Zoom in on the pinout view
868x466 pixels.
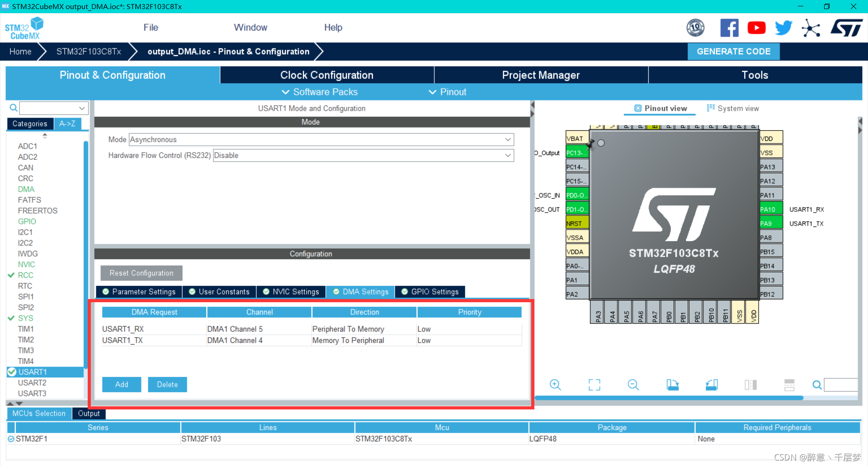(555, 385)
